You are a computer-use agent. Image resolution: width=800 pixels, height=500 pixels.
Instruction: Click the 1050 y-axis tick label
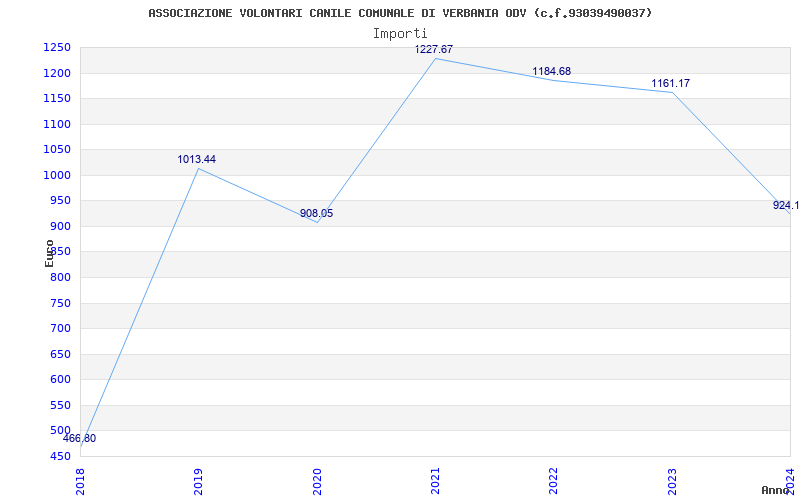click(x=57, y=150)
